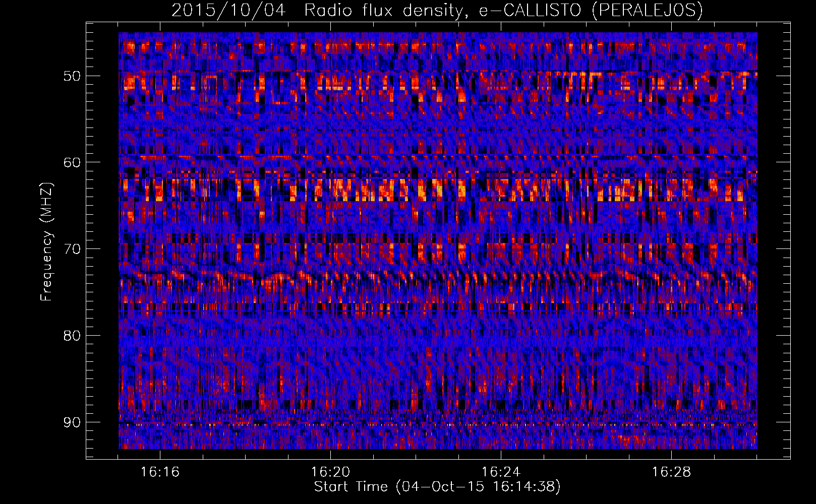Click the 60 MHz frequency tick label
Viewport: 816px width, 504px height.
[x=72, y=162]
